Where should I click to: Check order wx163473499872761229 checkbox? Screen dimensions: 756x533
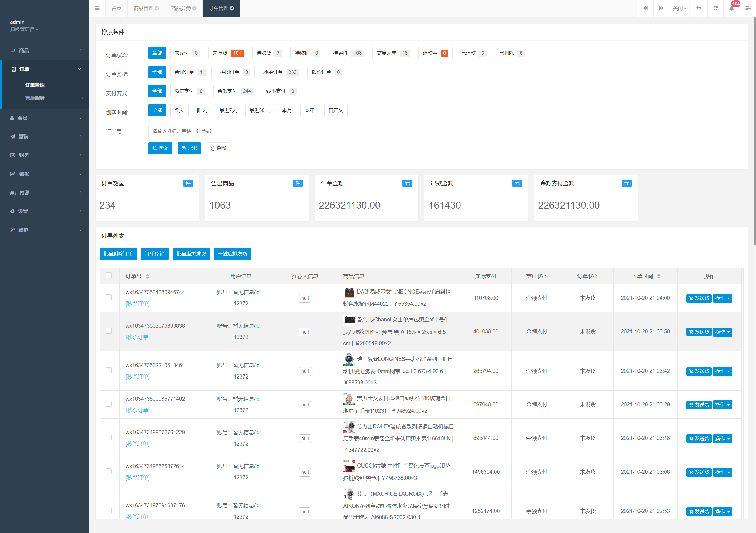point(109,437)
